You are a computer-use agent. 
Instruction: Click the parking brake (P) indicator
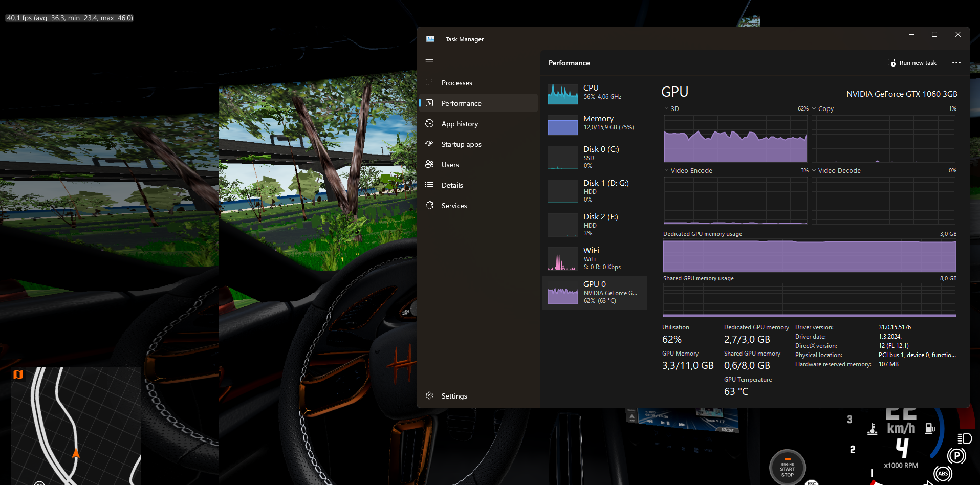tap(956, 455)
